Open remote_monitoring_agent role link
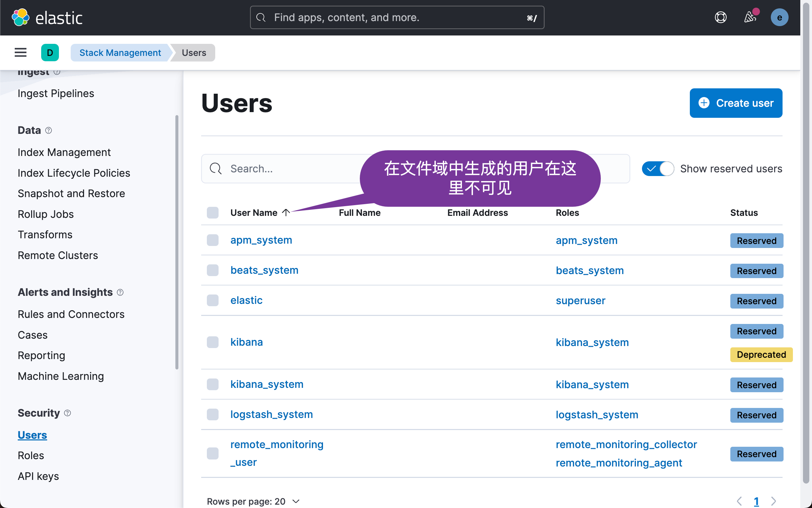The height and width of the screenshot is (508, 812). pos(619,463)
